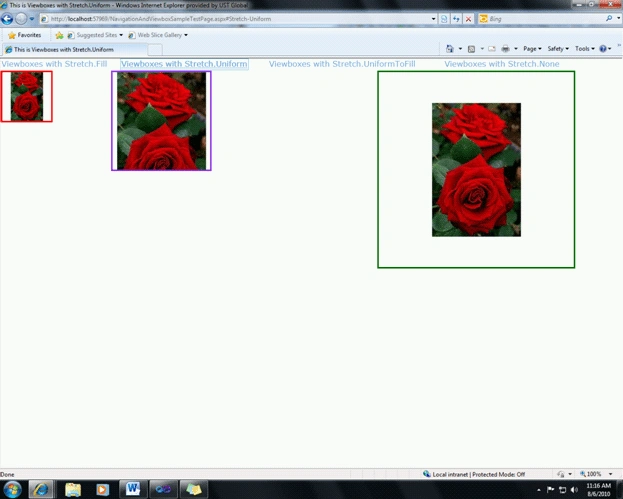Click the rose image in green border
This screenshot has width=623, height=499.
click(x=476, y=170)
